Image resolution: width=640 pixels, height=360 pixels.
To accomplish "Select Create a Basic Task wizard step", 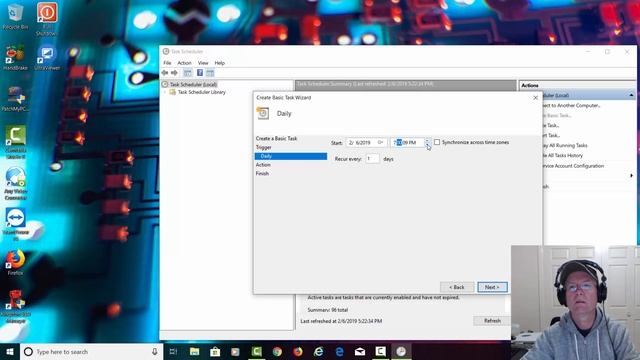I will tap(276, 138).
